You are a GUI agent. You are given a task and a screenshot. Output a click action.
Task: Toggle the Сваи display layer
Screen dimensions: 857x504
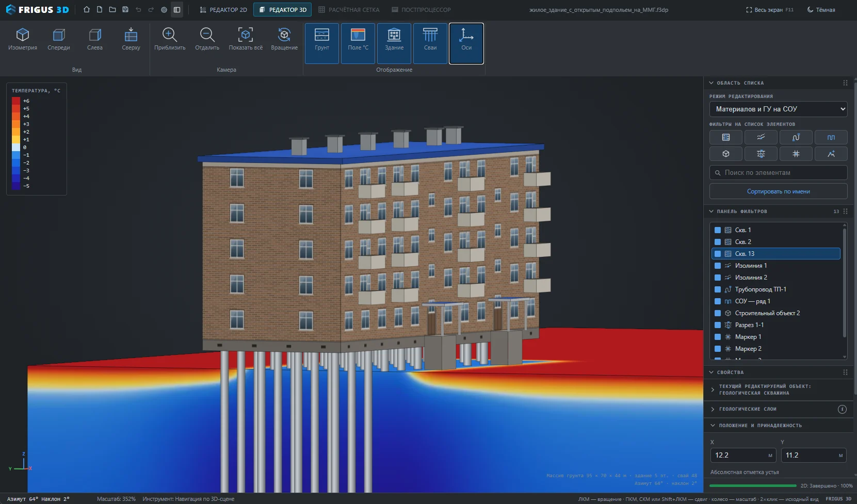430,43
